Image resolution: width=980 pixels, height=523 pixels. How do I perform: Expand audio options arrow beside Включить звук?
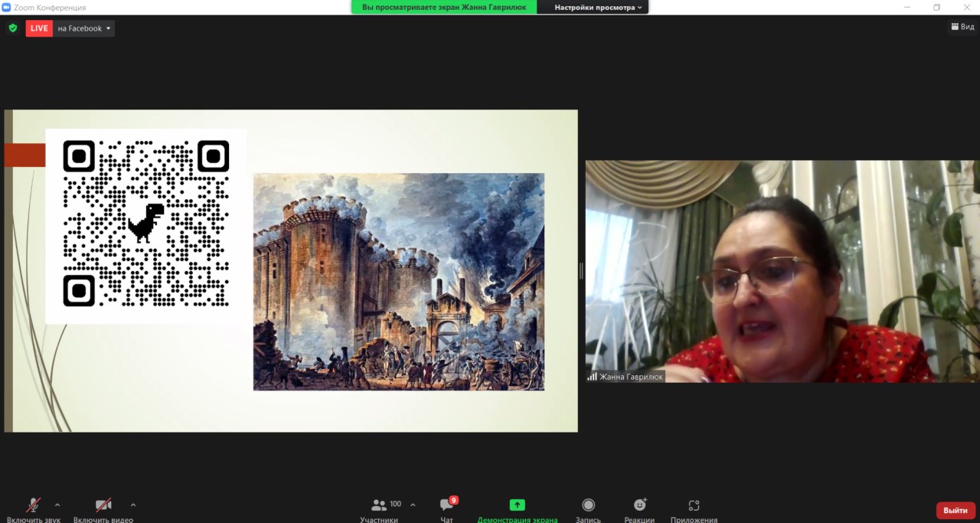point(57,505)
